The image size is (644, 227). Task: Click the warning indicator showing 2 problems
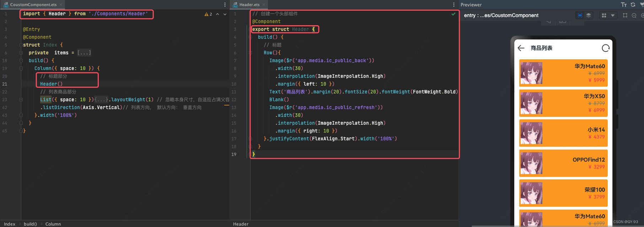[x=208, y=14]
